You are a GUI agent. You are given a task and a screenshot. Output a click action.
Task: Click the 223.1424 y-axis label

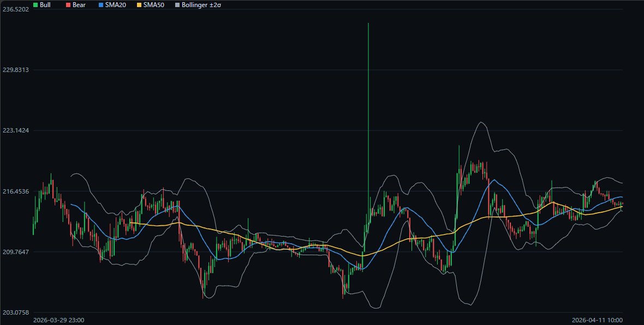(15, 130)
